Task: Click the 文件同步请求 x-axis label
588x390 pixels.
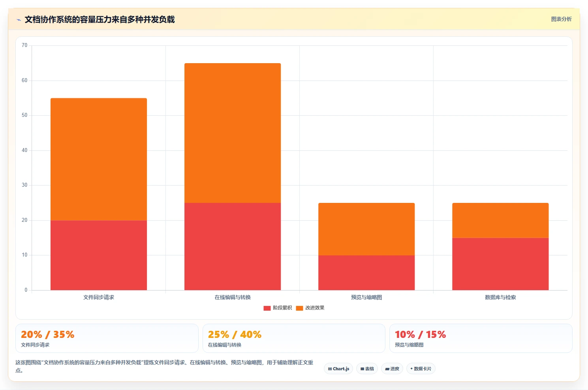Action: [99, 297]
